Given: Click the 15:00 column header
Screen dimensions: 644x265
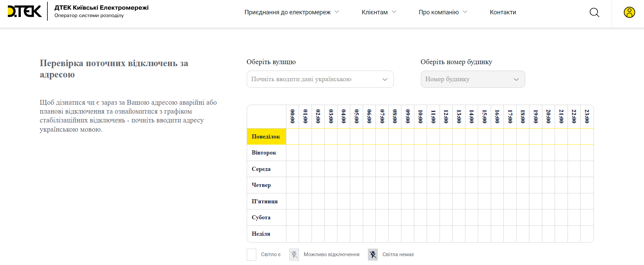Looking at the screenshot, I should point(485,116).
